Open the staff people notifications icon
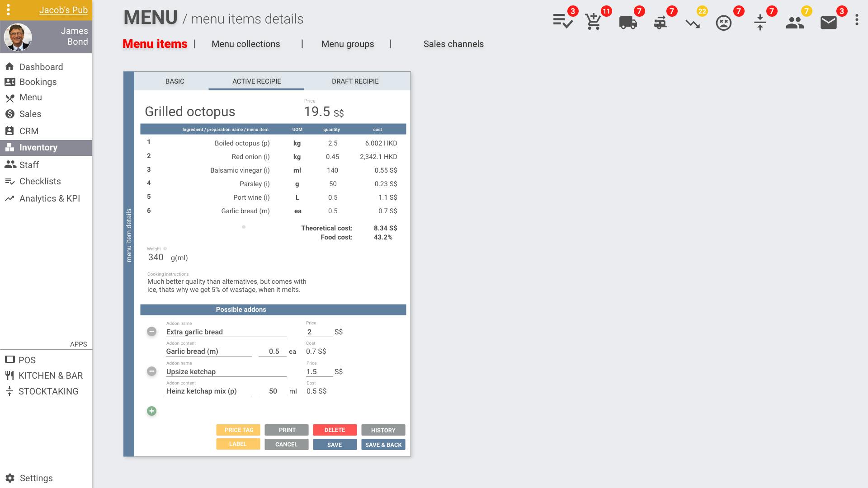The height and width of the screenshot is (488, 868). [x=795, y=23]
